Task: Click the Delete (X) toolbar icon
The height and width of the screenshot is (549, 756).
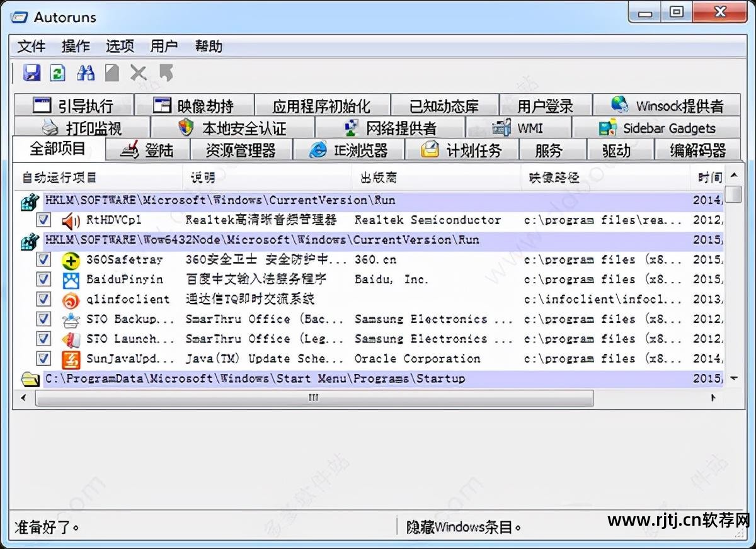Action: coord(139,73)
